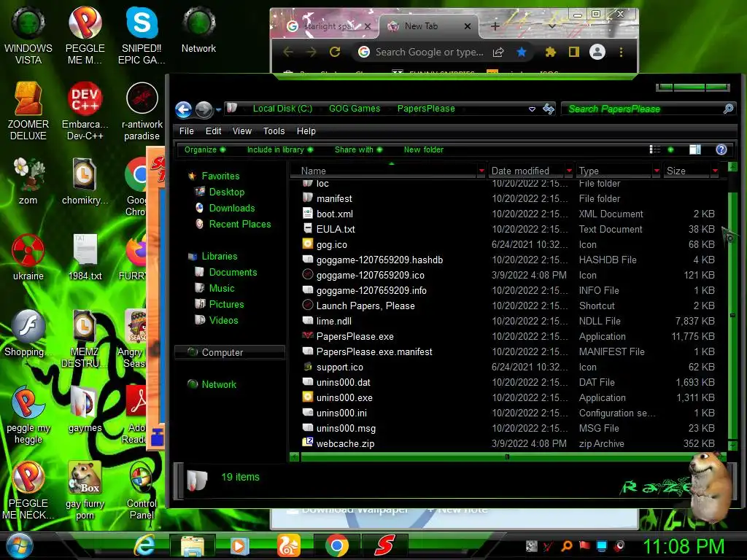Click the Start orb on taskbar
747x560 pixels.
tap(20, 546)
